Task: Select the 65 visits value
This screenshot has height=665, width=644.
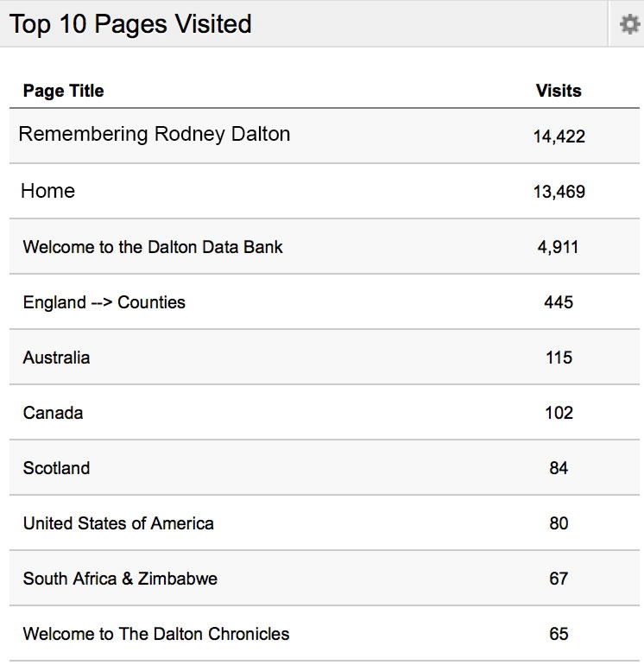Action: click(559, 634)
